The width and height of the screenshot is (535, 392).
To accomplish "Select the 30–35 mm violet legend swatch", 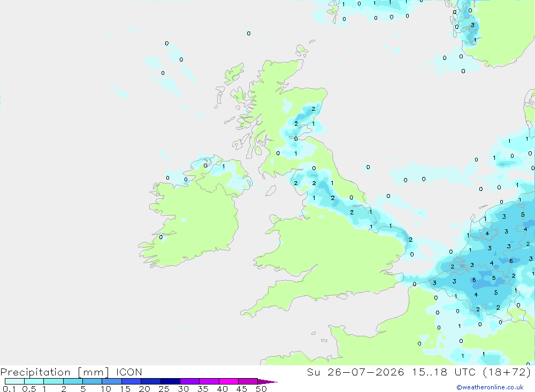I will point(190,381).
